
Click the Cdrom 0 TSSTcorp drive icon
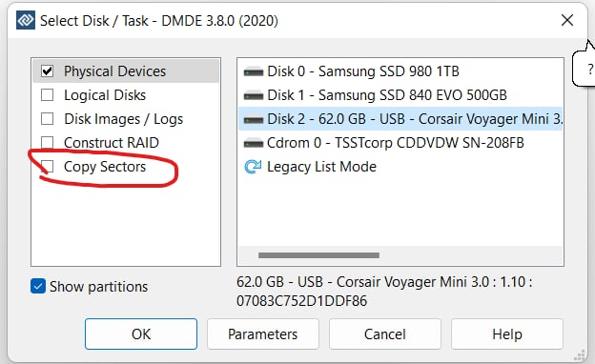(253, 143)
